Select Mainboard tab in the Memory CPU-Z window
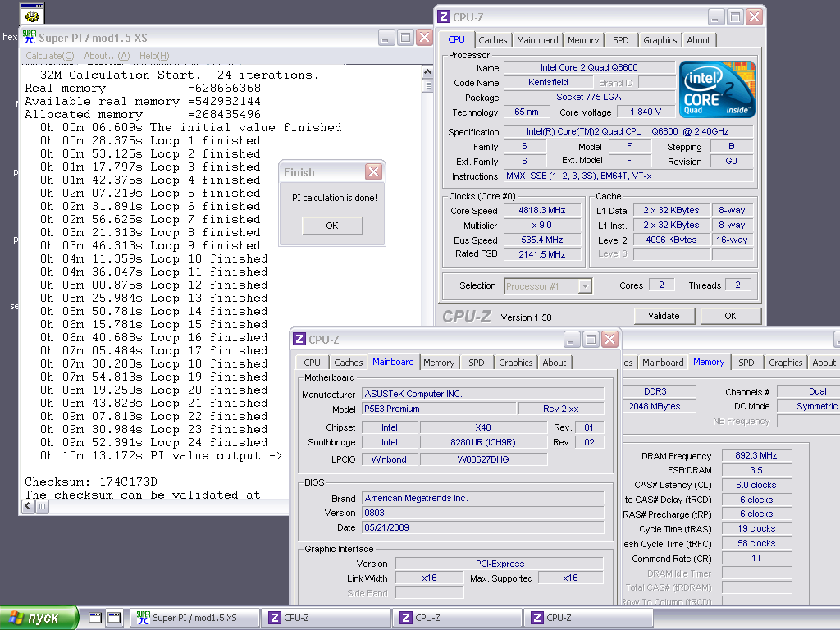This screenshot has height=630, width=840. tap(663, 363)
